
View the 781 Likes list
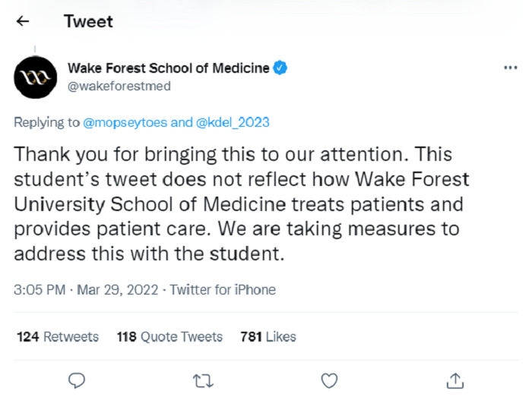[268, 337]
